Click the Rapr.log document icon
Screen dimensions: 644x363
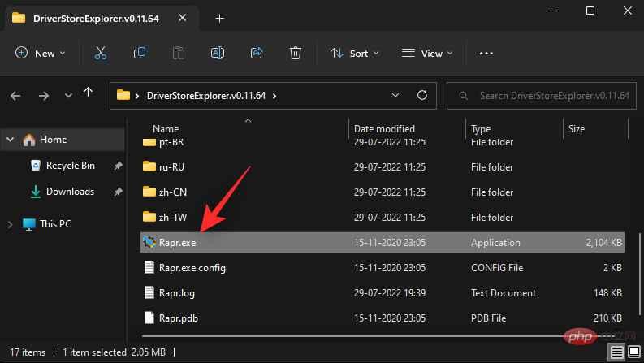click(149, 293)
